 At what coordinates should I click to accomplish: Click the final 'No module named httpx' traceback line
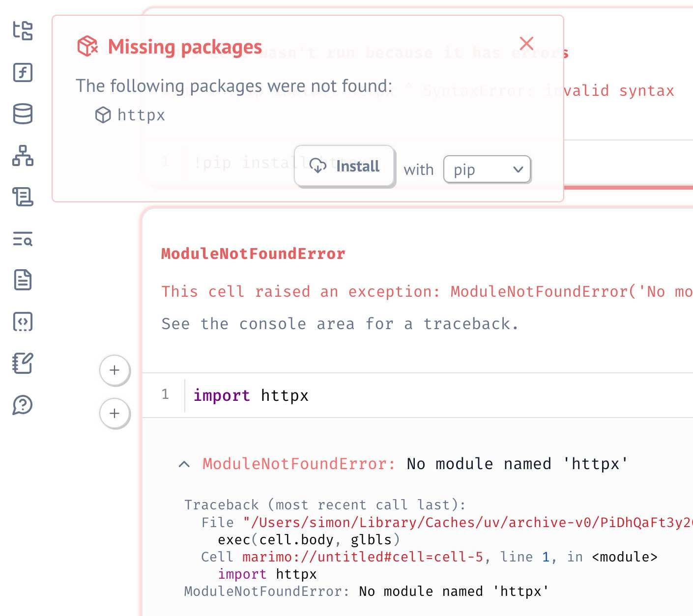click(x=366, y=591)
